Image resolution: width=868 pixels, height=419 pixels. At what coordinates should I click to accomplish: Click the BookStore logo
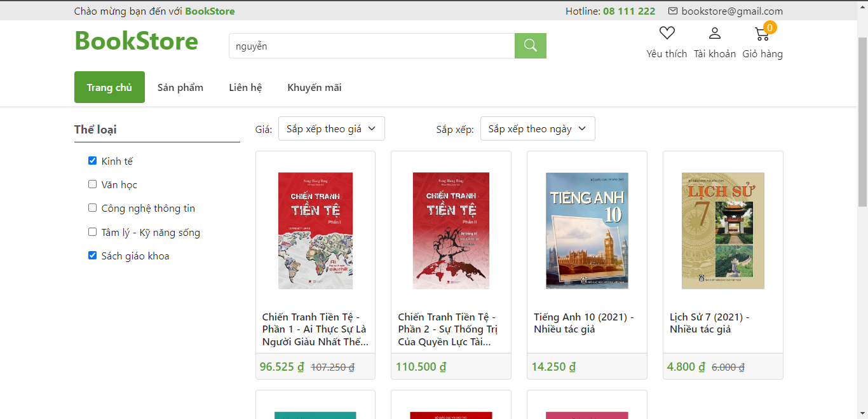[x=136, y=41]
